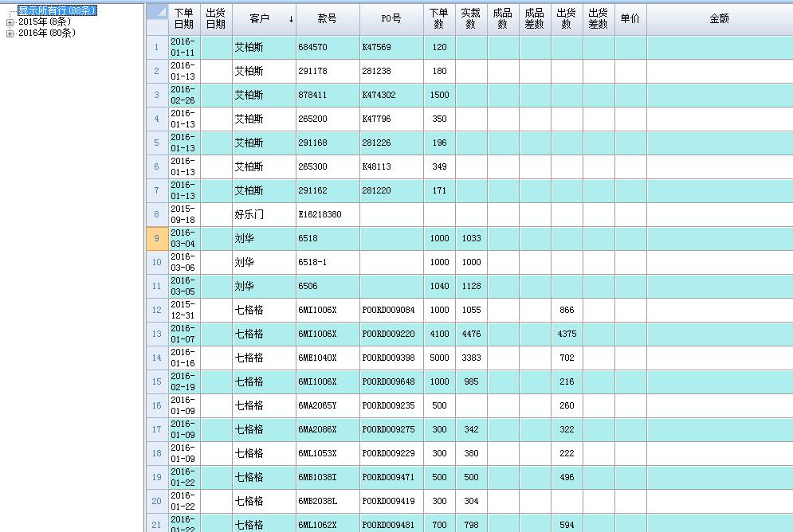Select row header number 12

(157, 311)
